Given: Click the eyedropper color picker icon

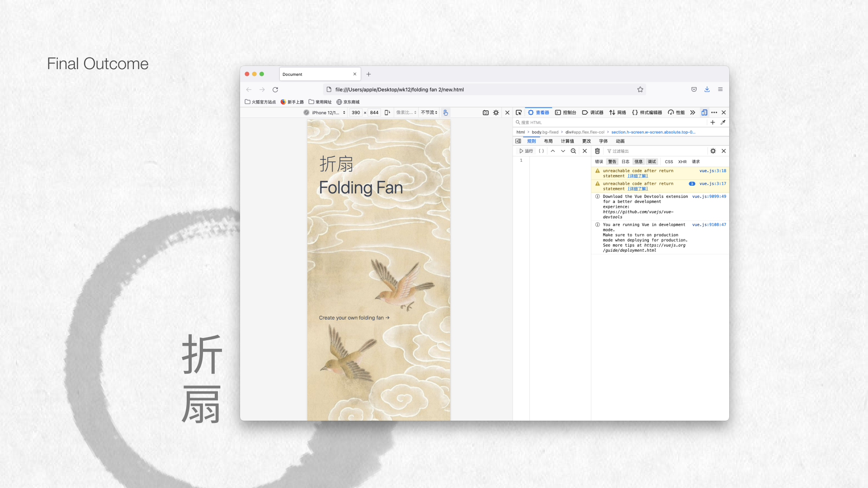Looking at the screenshot, I should click(x=723, y=122).
